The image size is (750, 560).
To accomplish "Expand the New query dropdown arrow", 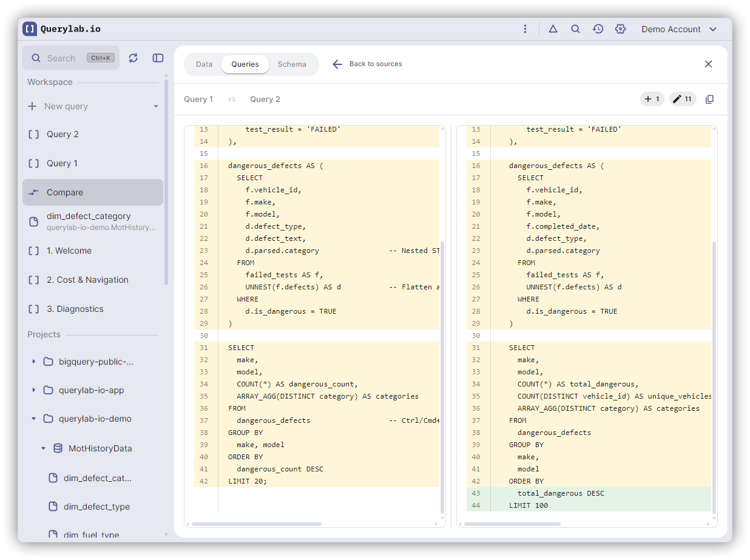I will 155,106.
